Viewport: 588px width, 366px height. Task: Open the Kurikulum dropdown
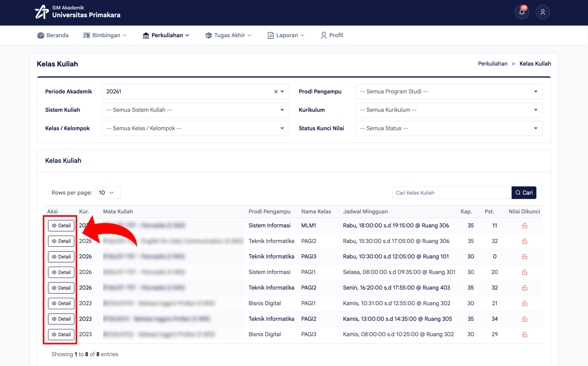(x=449, y=110)
